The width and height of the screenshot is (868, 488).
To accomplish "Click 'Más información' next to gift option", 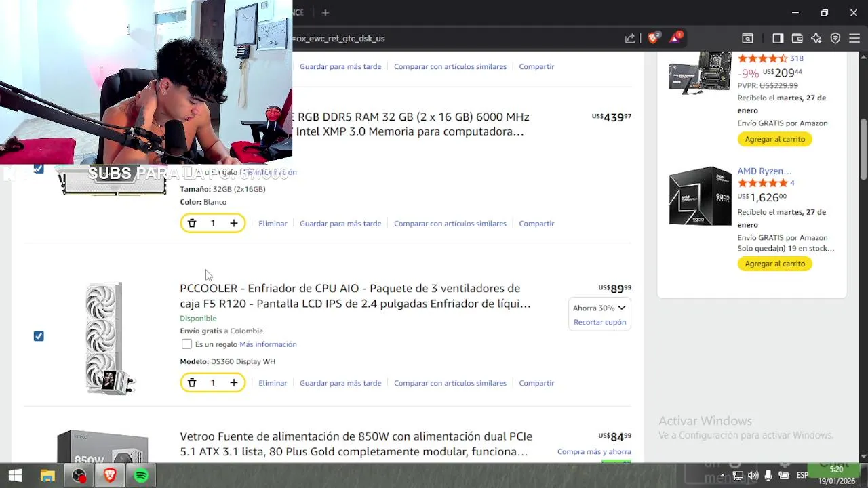I will coord(268,344).
